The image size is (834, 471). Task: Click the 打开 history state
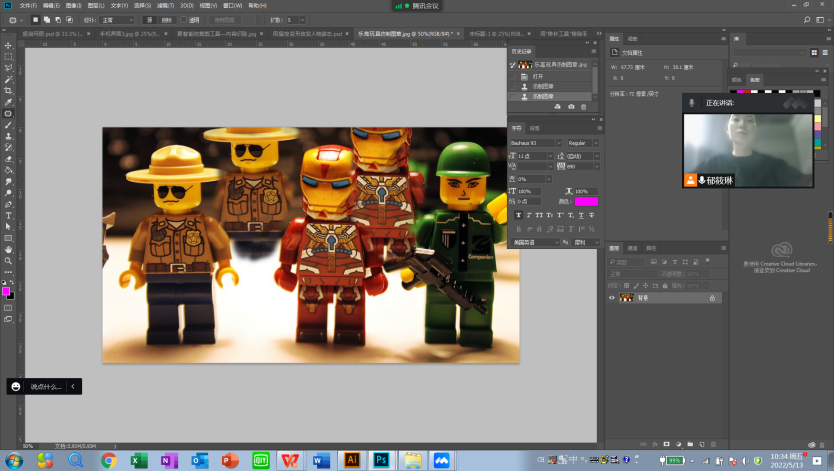538,76
